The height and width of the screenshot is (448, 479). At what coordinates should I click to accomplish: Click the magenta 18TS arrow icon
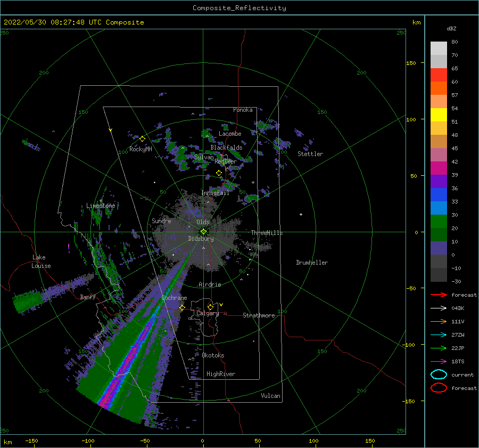click(x=439, y=362)
